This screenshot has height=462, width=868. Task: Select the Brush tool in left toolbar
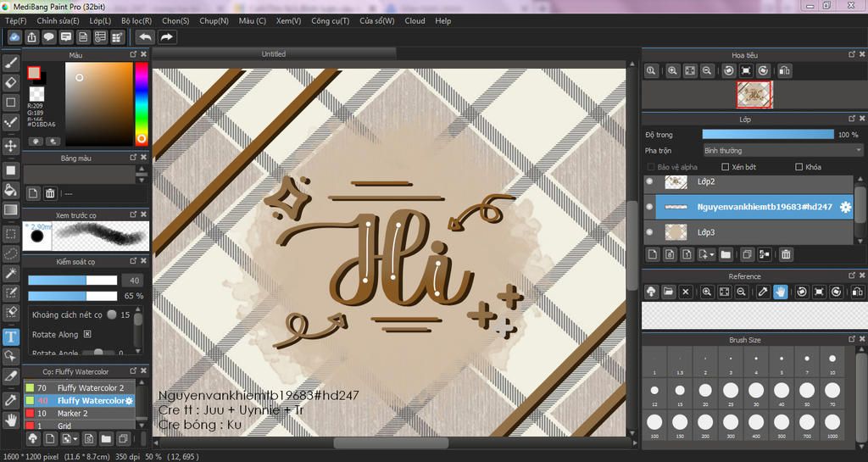pyautogui.click(x=10, y=63)
